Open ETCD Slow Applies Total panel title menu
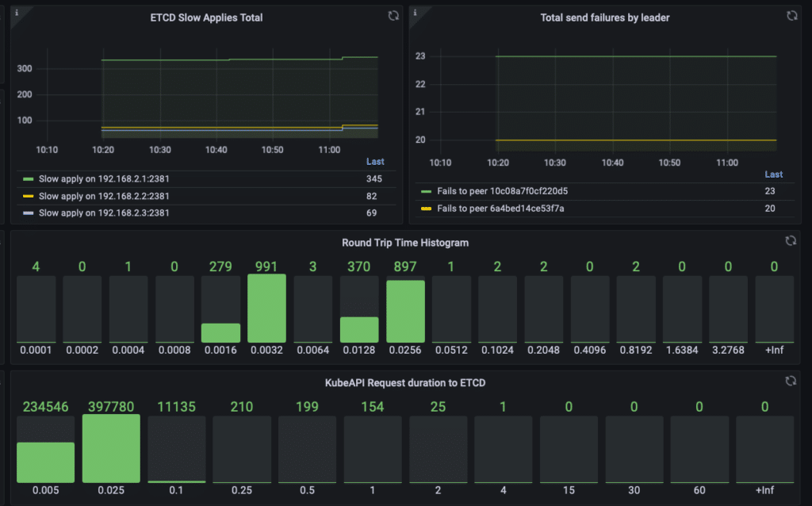The height and width of the screenshot is (506, 812). 206,17
